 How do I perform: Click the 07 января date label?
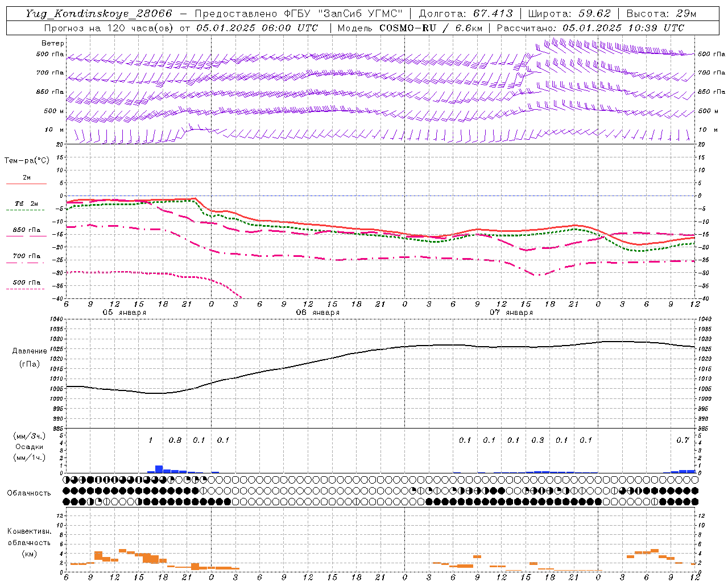click(511, 313)
